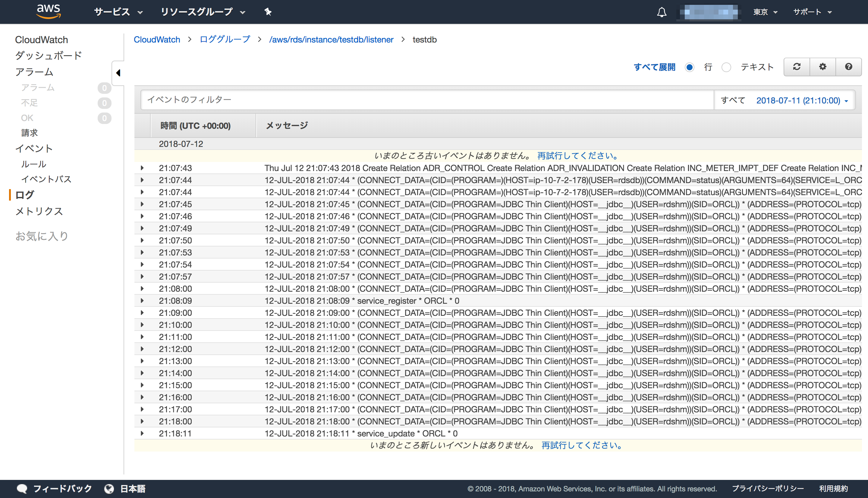
Task: Click the AWS logo to go home
Action: [x=48, y=11]
